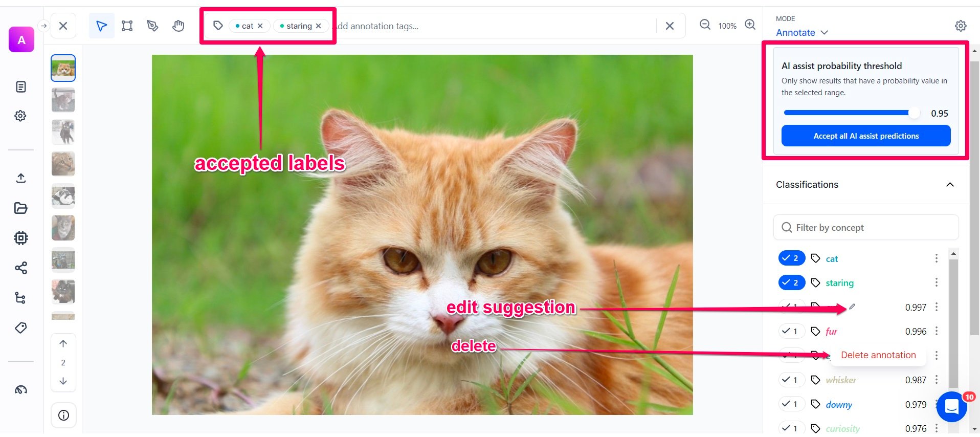
Task: Click the Filter by concept field
Action: (x=865, y=228)
